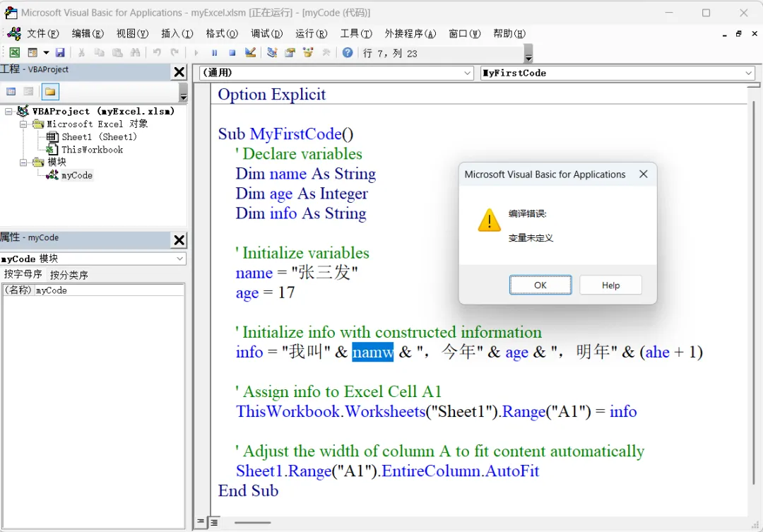Viewport: 763px width, 532px height.
Task: Click the highlighted namw text in code
Action: click(x=373, y=352)
